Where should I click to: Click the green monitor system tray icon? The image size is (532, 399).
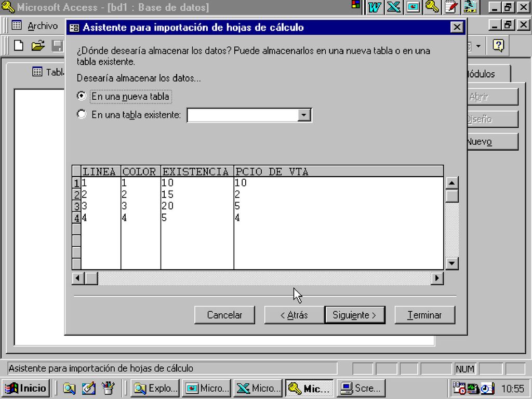pyautogui.click(x=473, y=388)
